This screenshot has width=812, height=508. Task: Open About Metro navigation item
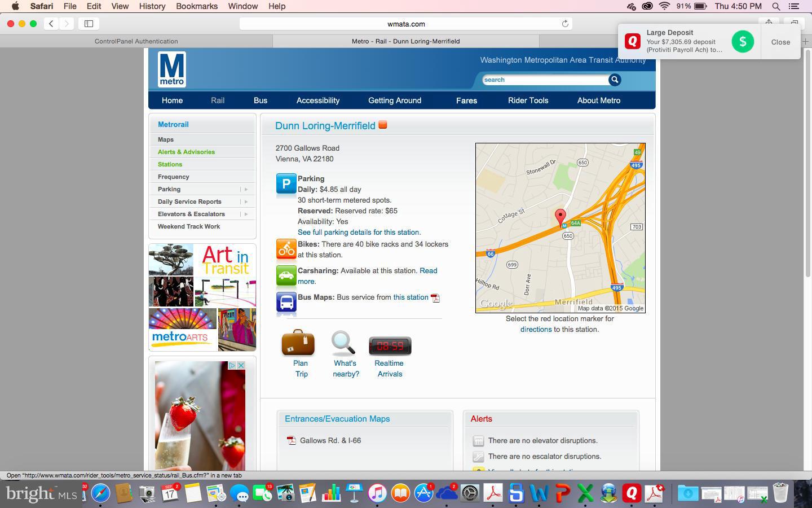point(599,100)
